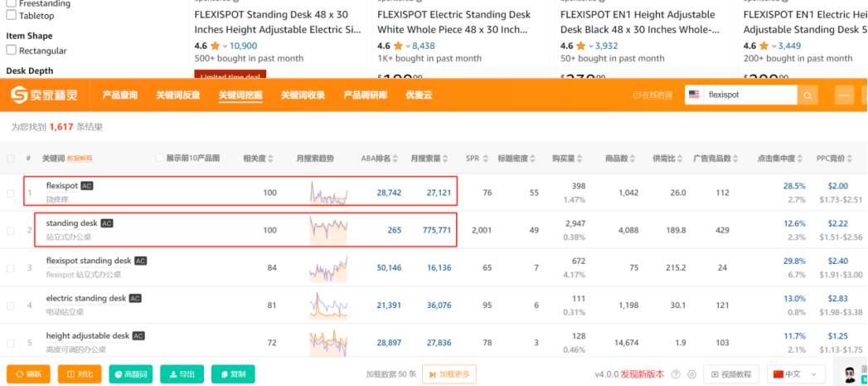Switch to 关键词收录 tab

pos(303,95)
